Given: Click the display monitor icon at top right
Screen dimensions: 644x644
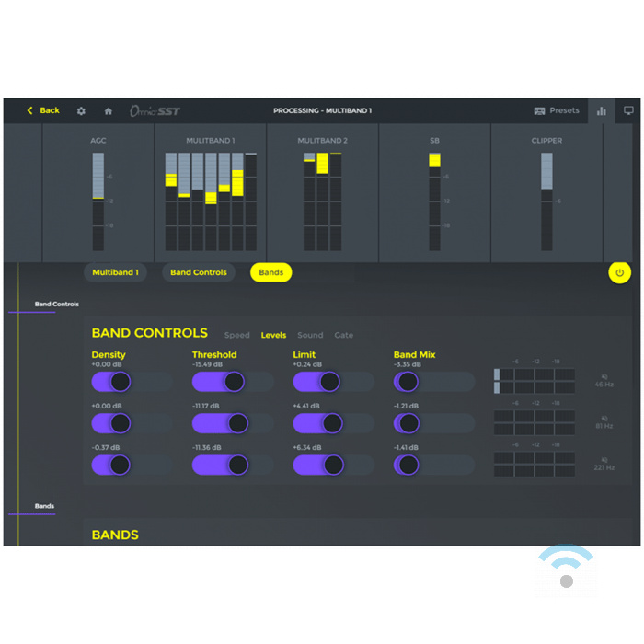Looking at the screenshot, I should pyautogui.click(x=628, y=110).
